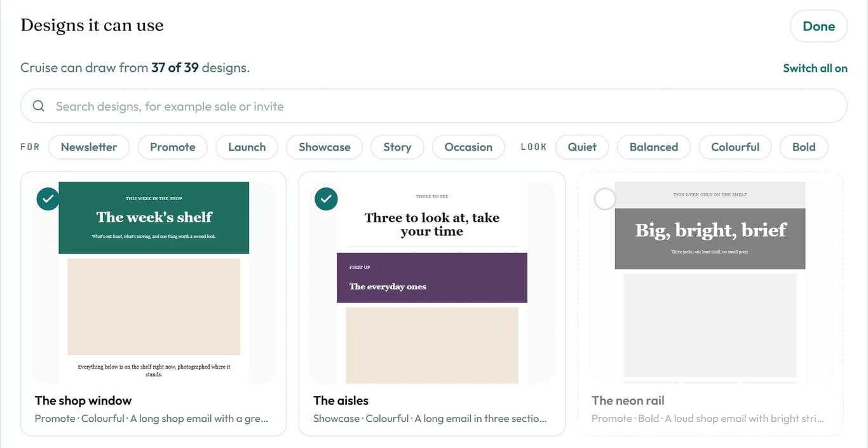The width and height of the screenshot is (868, 448).
Task: Focus the Search designs field
Action: 434,106
